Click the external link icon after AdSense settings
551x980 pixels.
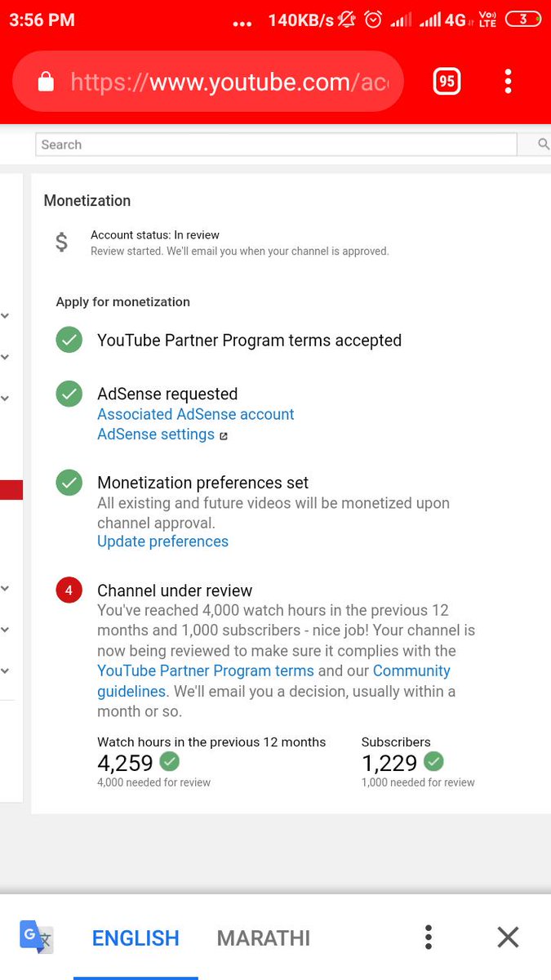tap(224, 436)
